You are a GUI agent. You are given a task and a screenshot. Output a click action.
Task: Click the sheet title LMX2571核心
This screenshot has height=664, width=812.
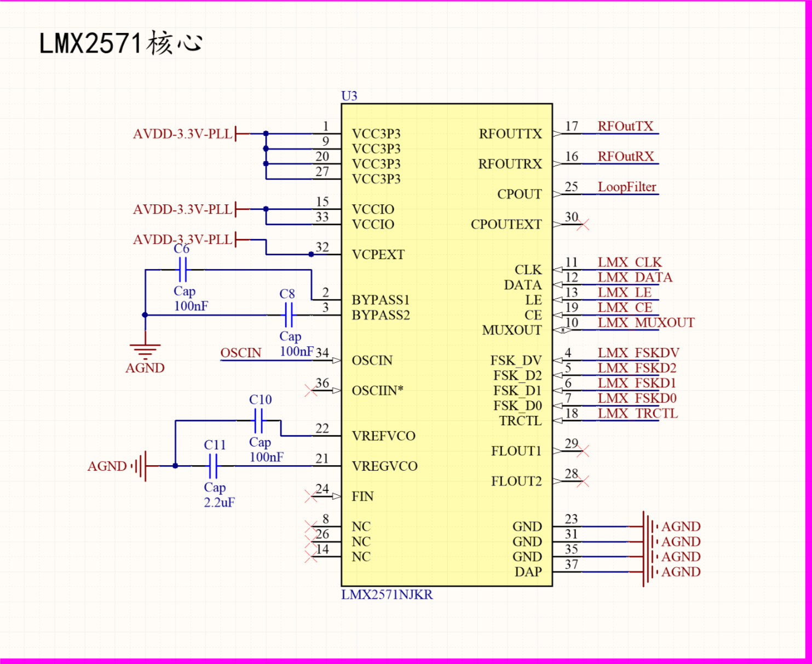pos(121,43)
